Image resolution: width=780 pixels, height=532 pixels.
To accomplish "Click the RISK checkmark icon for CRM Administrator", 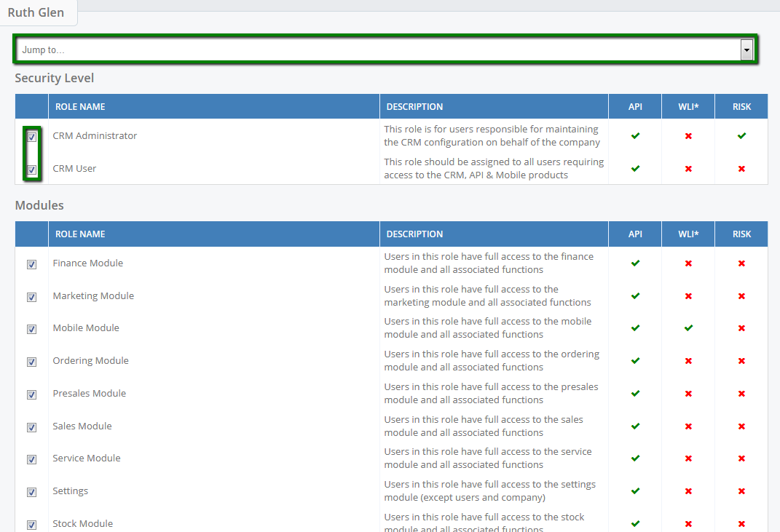I will 741,136.
